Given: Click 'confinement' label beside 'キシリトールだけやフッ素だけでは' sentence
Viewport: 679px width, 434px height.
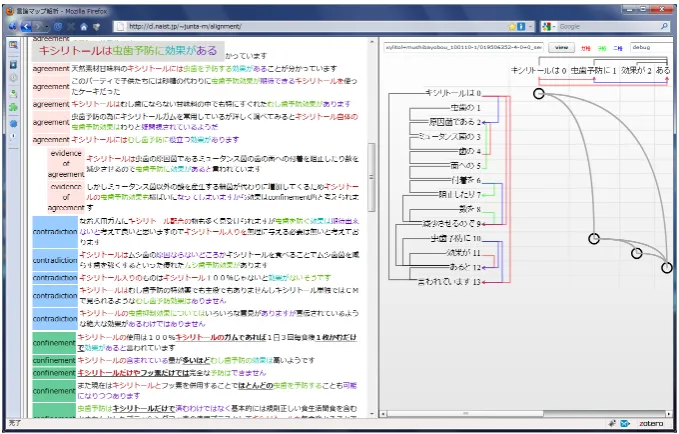Looking at the screenshot, I should (54, 373).
